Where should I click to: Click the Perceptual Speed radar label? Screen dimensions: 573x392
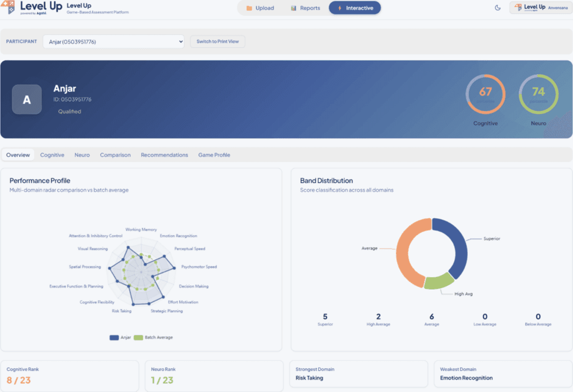click(190, 248)
